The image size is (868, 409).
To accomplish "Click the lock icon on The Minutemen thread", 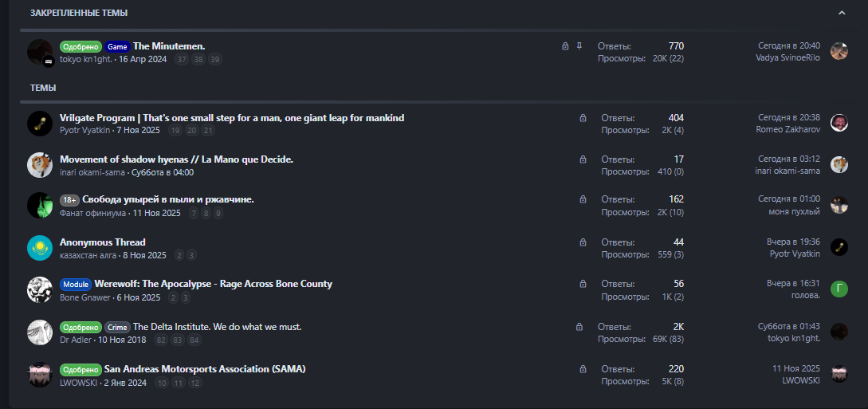I will [565, 46].
